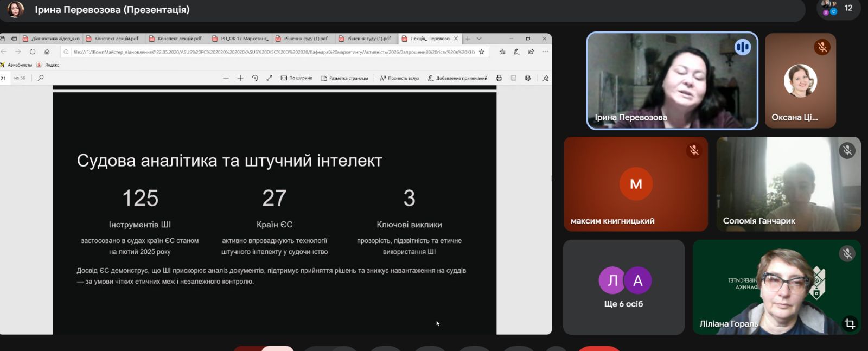The image size is (868, 351).
Task: Click the save as icon in PDF toolbar
Action: pos(528,78)
